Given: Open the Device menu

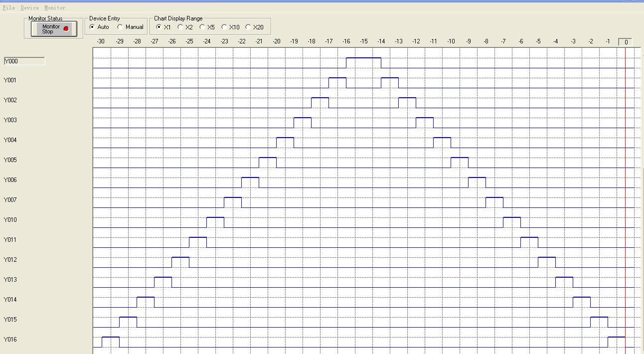Looking at the screenshot, I should tap(29, 8).
